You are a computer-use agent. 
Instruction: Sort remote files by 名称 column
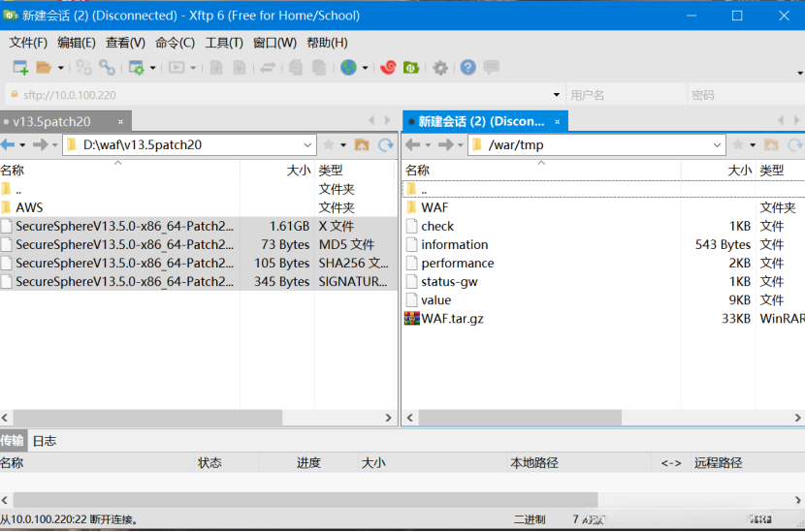[541, 171]
